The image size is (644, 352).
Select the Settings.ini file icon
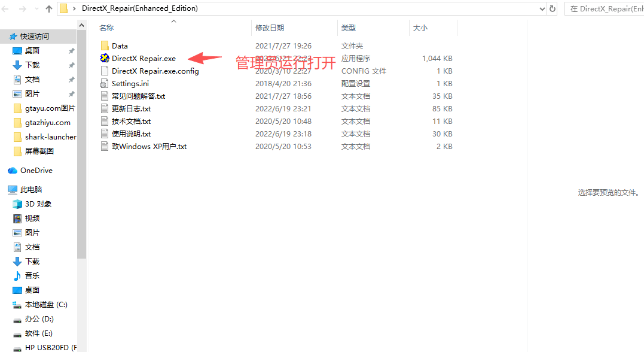[104, 83]
